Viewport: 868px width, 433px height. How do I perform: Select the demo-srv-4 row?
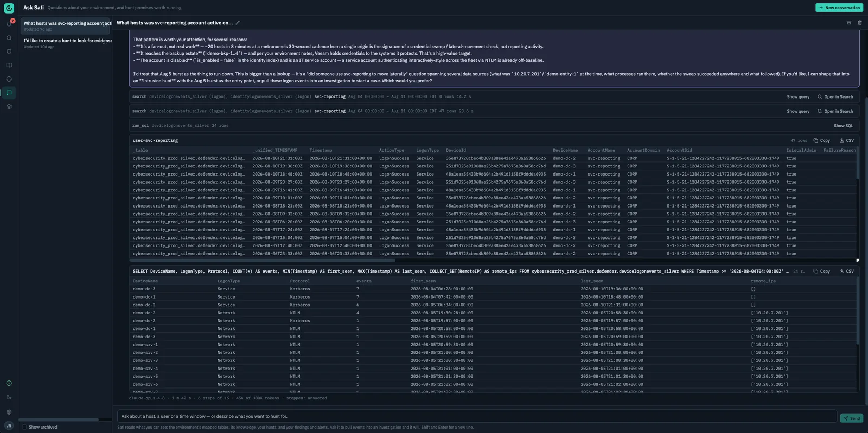tap(493, 369)
